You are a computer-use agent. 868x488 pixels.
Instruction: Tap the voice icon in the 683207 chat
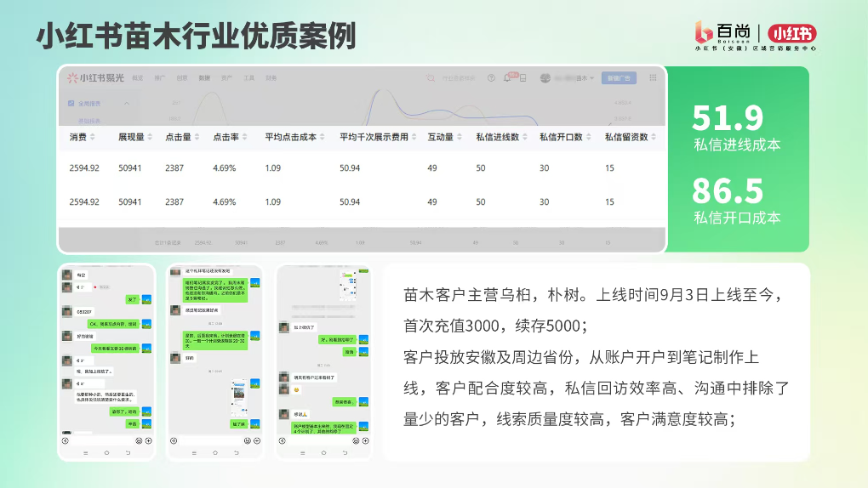(66, 441)
